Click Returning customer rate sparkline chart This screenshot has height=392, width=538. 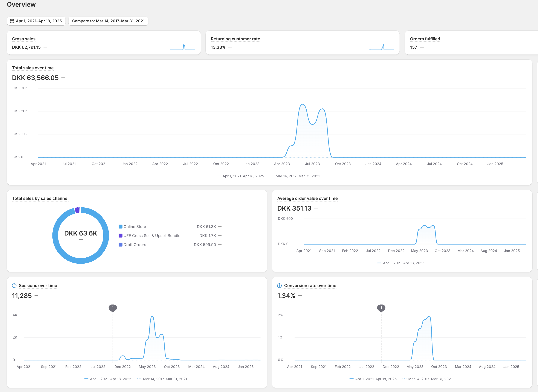pyautogui.click(x=381, y=47)
